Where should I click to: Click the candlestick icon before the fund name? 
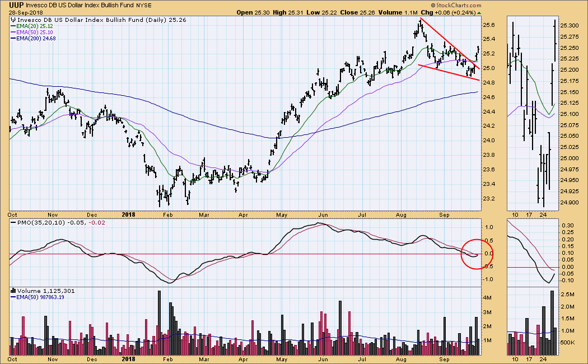point(13,19)
